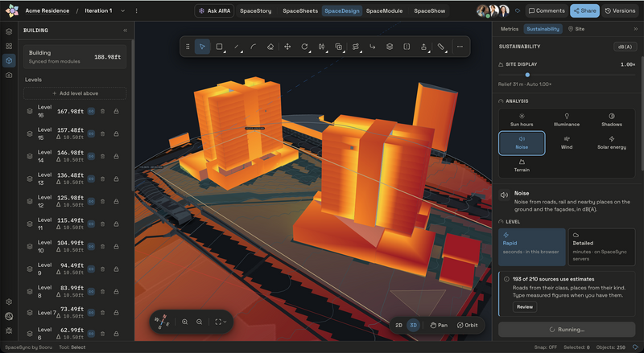Choose the mirror flip tool

[321, 47]
